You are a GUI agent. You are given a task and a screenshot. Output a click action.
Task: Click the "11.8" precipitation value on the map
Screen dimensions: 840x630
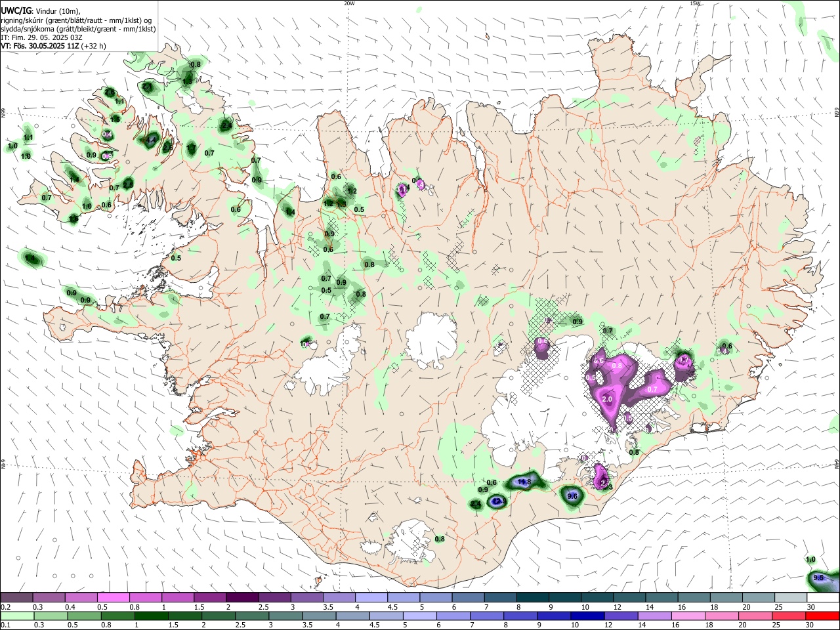[524, 482]
